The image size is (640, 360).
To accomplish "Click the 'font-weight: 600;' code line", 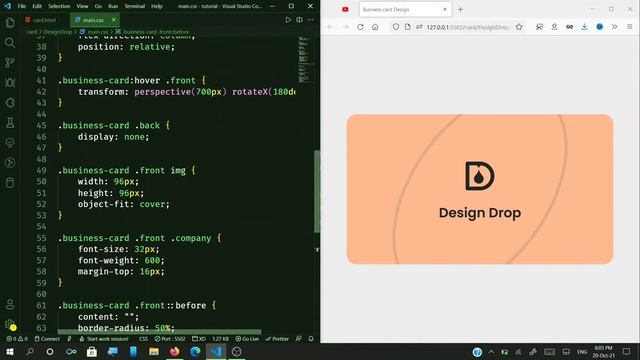I will (x=121, y=260).
